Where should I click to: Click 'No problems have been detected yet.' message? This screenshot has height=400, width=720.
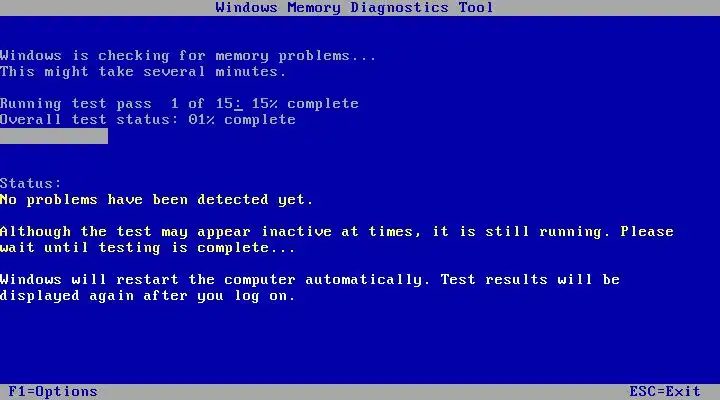tap(157, 200)
